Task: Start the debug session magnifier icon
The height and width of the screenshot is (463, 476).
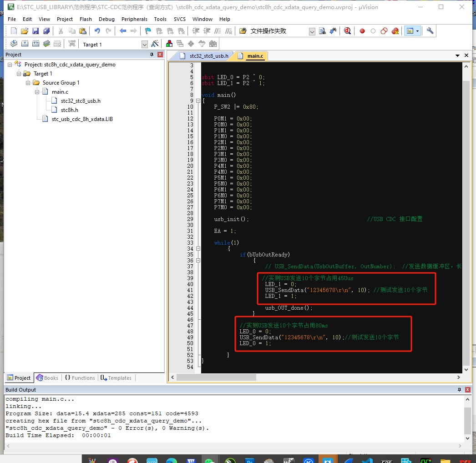Action: pos(347,31)
